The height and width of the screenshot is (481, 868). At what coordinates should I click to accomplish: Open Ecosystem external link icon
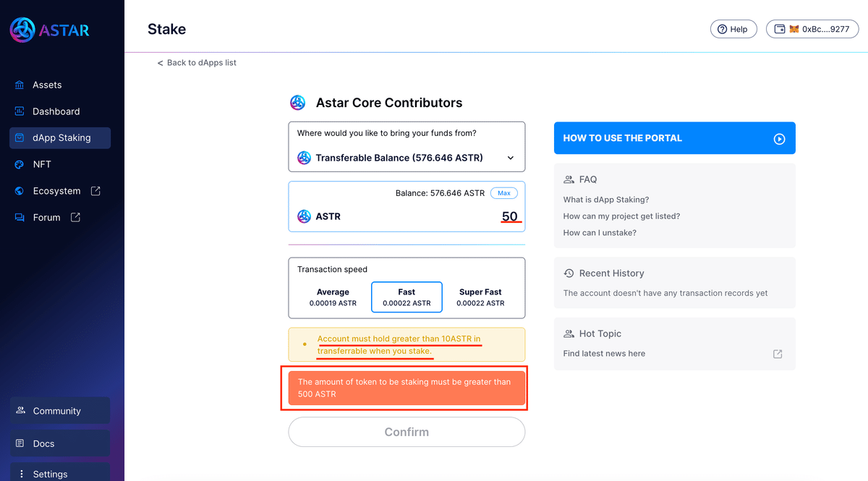pyautogui.click(x=95, y=191)
